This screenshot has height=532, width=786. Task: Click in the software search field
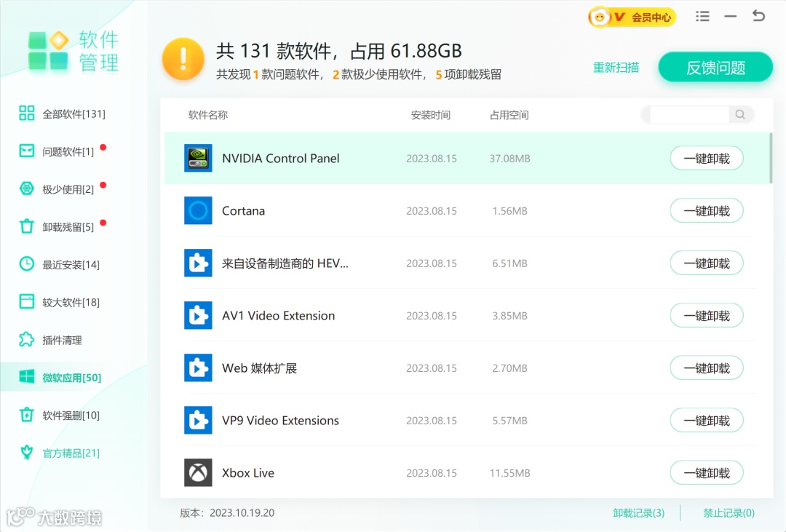689,115
